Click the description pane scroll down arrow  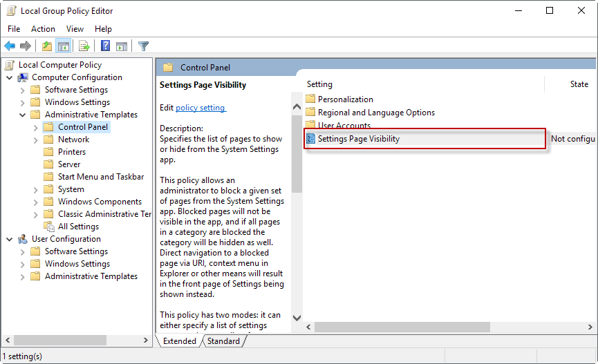[297, 318]
